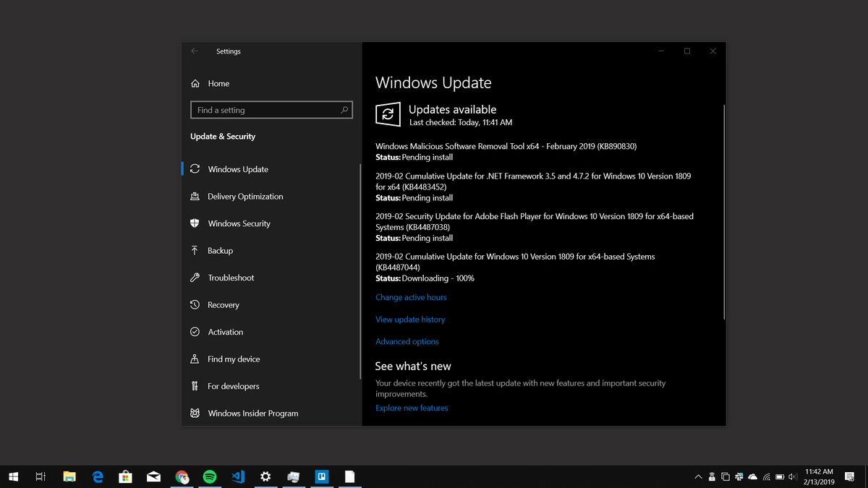
Task: Click the 'Downloading - 100%' status text
Action: coord(438,278)
